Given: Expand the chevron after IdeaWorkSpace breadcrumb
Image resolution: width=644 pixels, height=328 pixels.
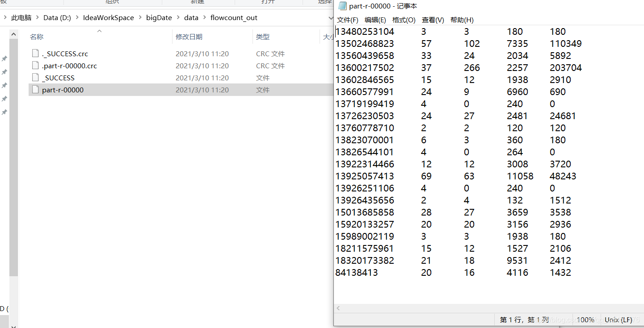Looking at the screenshot, I should click(140, 18).
